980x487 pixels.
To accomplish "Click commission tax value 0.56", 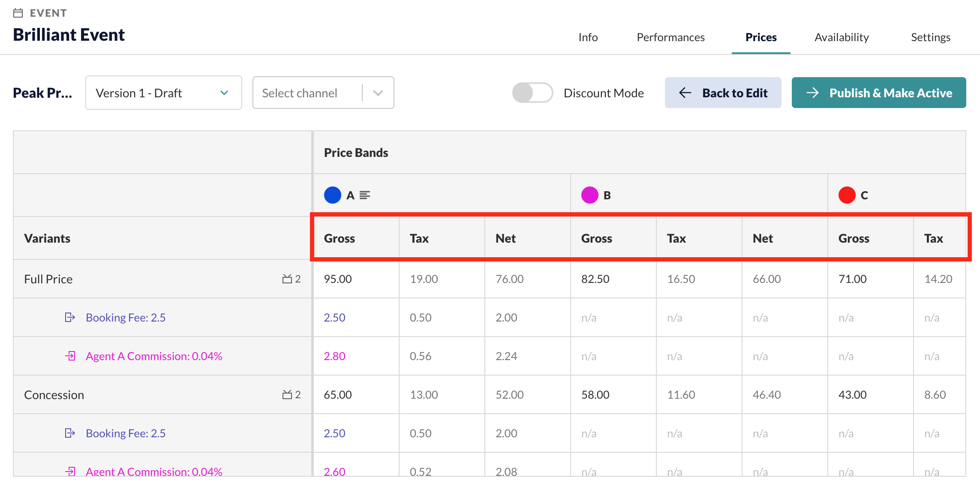I will point(420,356).
